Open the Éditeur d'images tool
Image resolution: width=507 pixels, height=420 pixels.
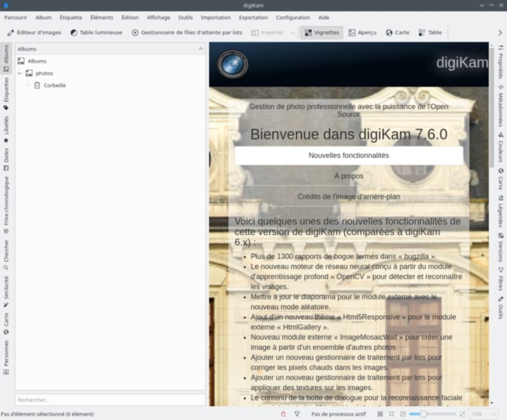click(x=34, y=32)
